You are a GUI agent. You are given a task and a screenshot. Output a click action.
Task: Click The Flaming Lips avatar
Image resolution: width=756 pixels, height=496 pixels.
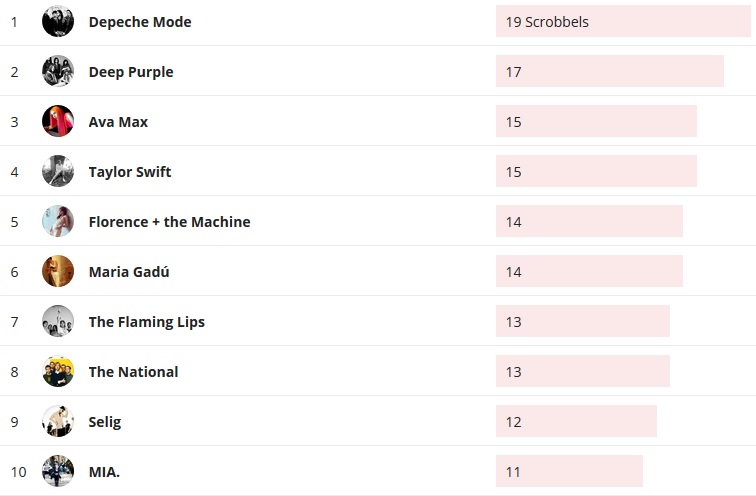[58, 321]
